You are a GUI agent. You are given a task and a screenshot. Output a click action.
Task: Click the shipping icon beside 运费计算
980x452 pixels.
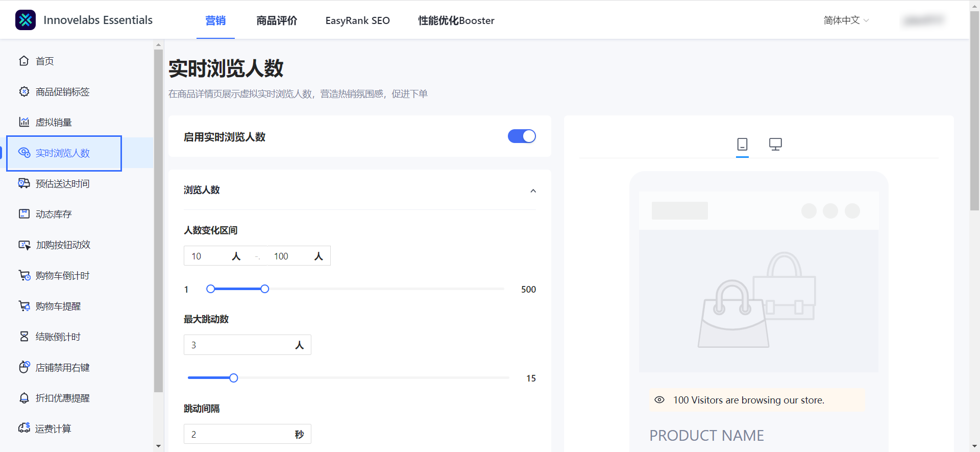24,428
